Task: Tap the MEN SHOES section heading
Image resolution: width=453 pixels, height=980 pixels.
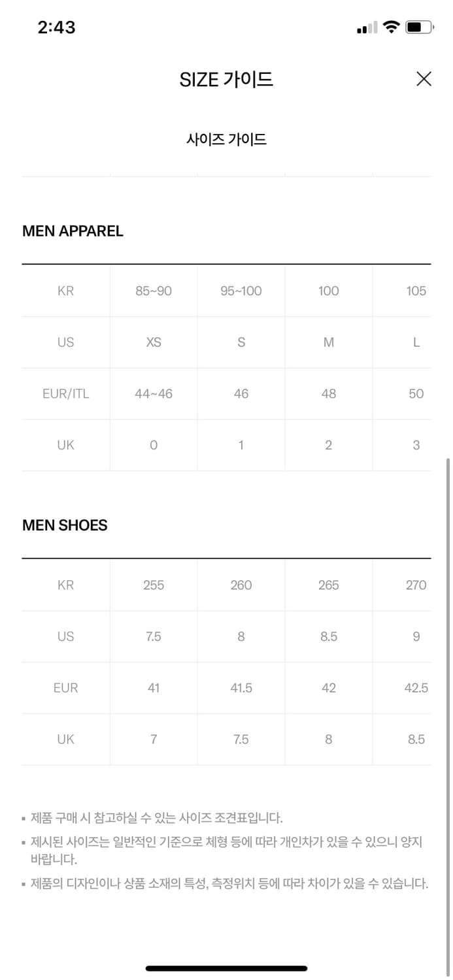Action: (65, 525)
